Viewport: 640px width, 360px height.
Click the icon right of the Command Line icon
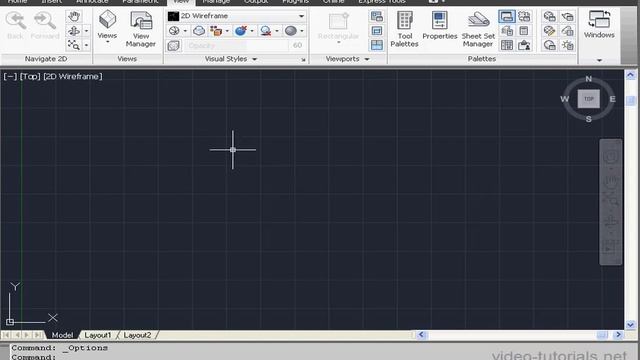[x=524, y=17]
